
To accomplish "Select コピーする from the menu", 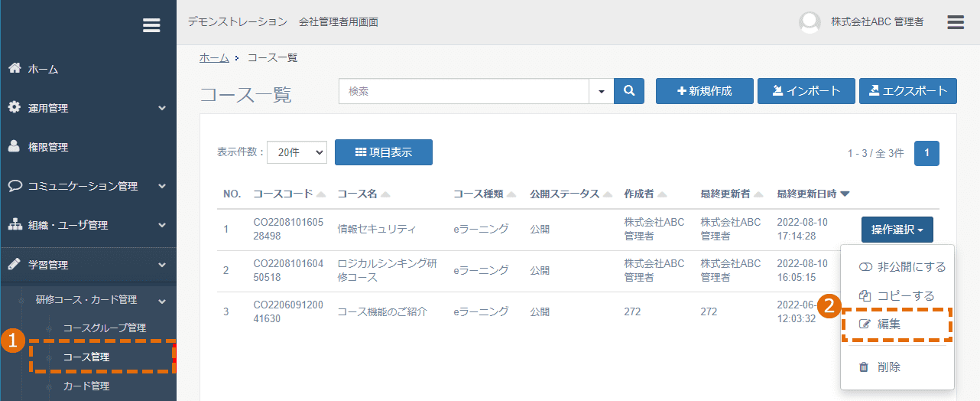I will coord(897,295).
